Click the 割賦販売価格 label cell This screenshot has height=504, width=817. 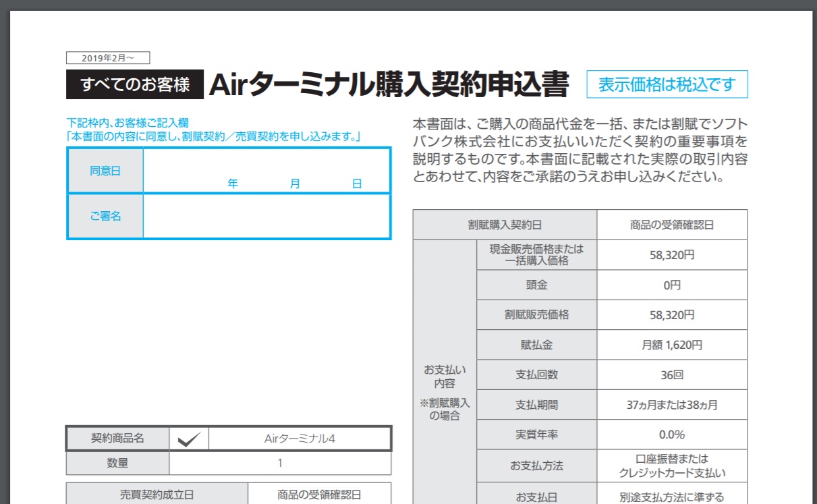coord(537,314)
